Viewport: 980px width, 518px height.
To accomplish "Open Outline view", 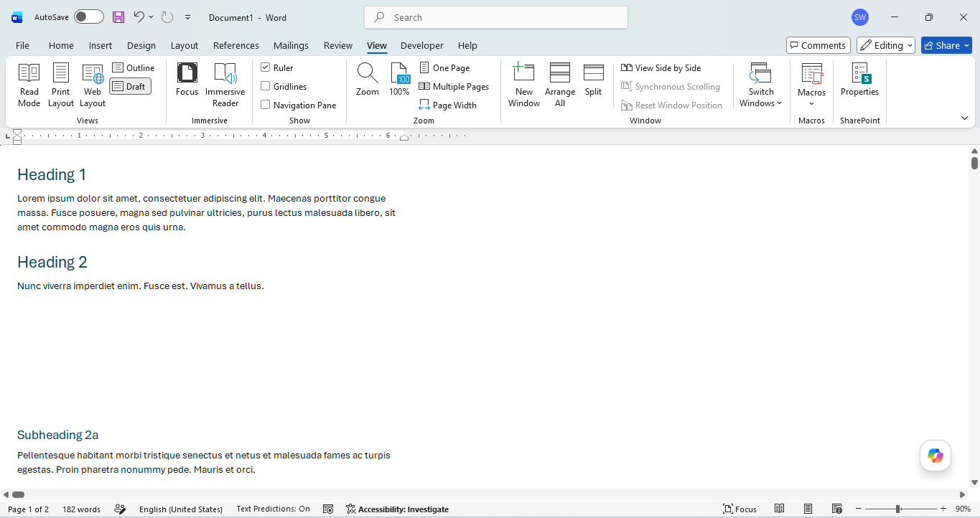I will 134,68.
